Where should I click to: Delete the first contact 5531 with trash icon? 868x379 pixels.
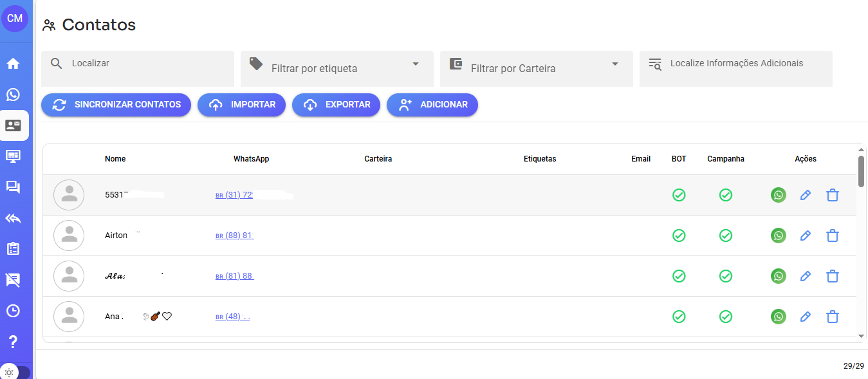click(832, 195)
